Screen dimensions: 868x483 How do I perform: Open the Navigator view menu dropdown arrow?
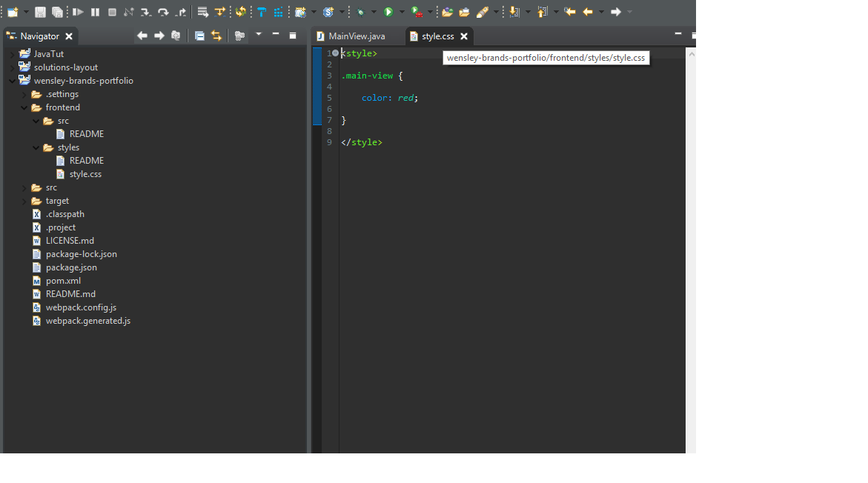tap(259, 35)
